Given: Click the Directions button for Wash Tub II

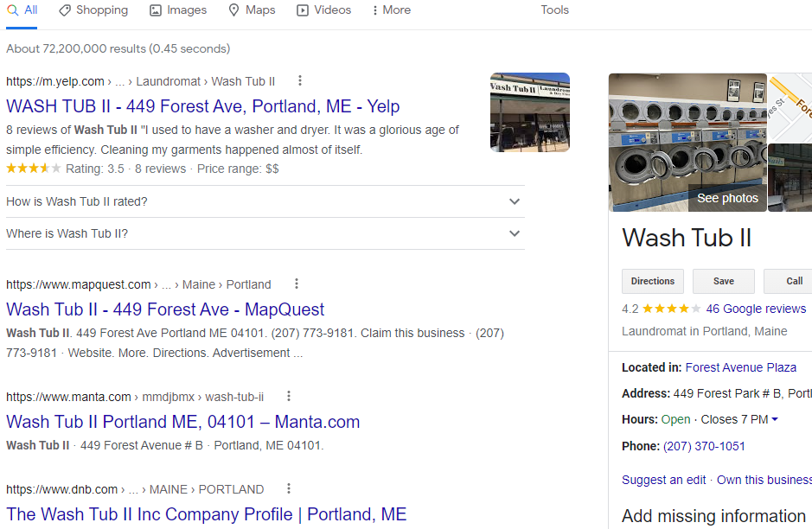Looking at the screenshot, I should 652,281.
